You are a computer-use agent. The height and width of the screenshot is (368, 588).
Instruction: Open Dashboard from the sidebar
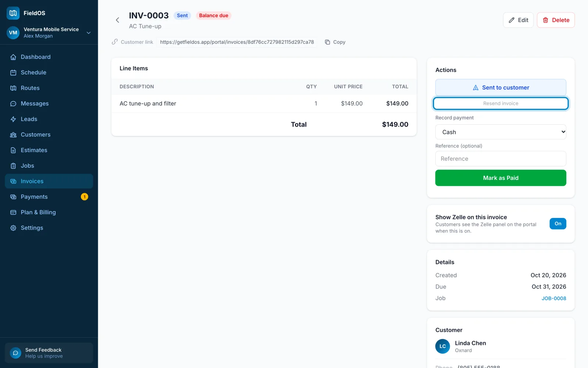(49, 57)
